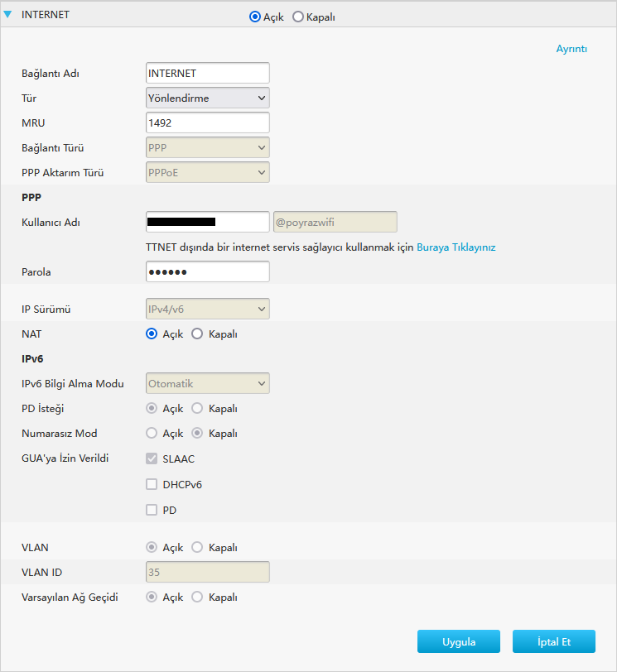Viewport: 617px width, 672px height.
Task: Click the Bağlantı Adı input field
Action: (x=208, y=73)
